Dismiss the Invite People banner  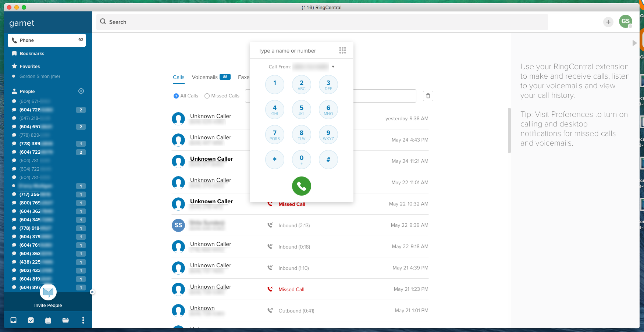(x=92, y=292)
